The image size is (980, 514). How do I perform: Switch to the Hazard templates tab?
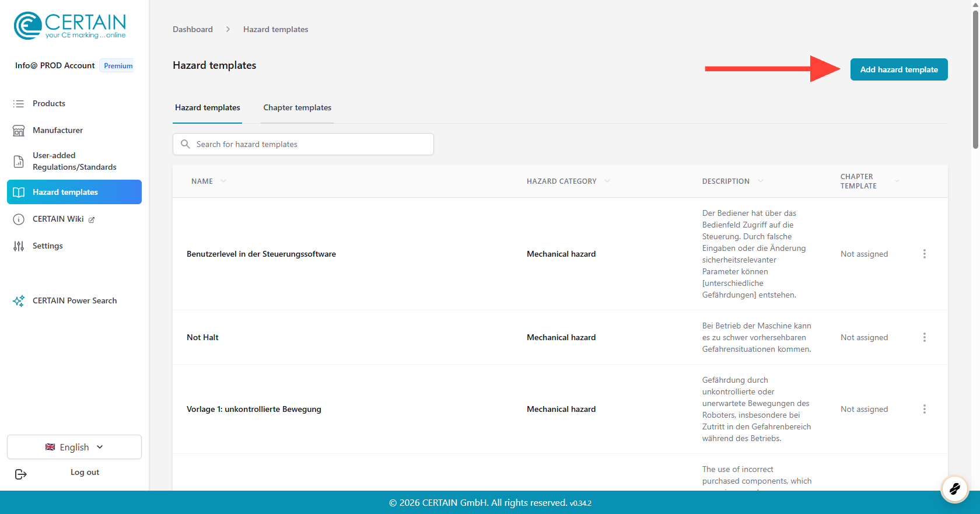coord(208,107)
